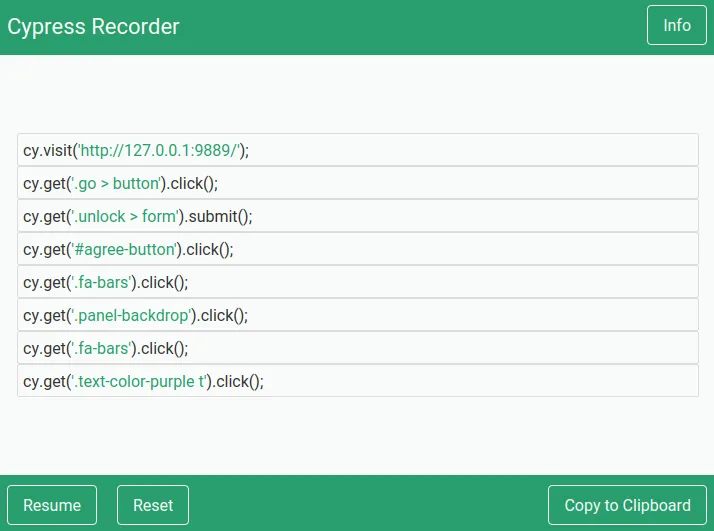Select the '.panel-backdrop' click line
The image size is (714, 531).
[450, 315]
